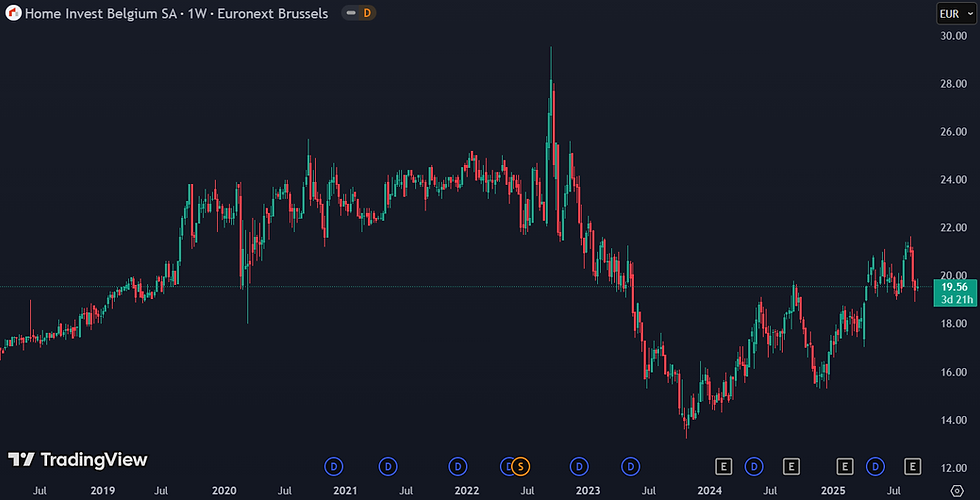Click the dividend D marker between 2021 and Jul 2021
This screenshot has height=500, width=980.
tap(388, 466)
